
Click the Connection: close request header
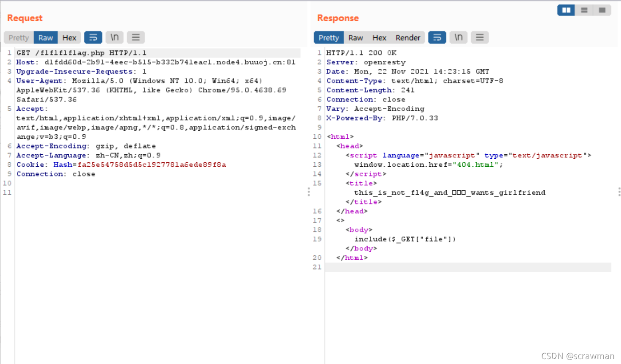tap(56, 174)
